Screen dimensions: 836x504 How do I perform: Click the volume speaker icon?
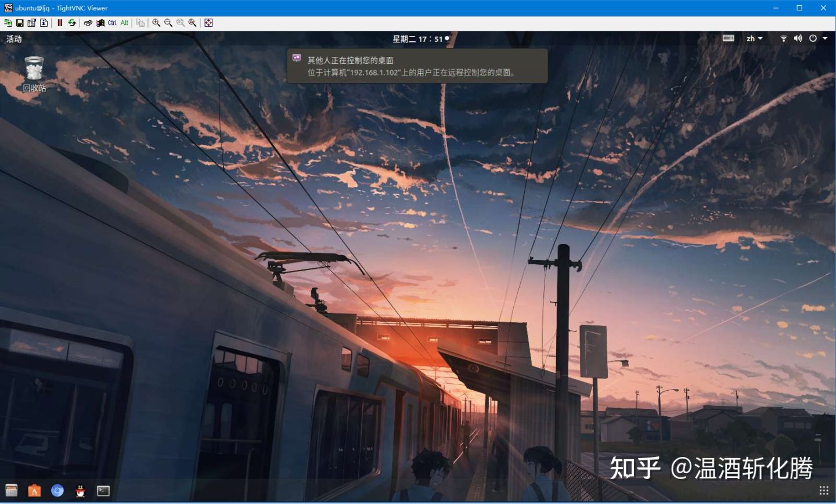coord(798,38)
